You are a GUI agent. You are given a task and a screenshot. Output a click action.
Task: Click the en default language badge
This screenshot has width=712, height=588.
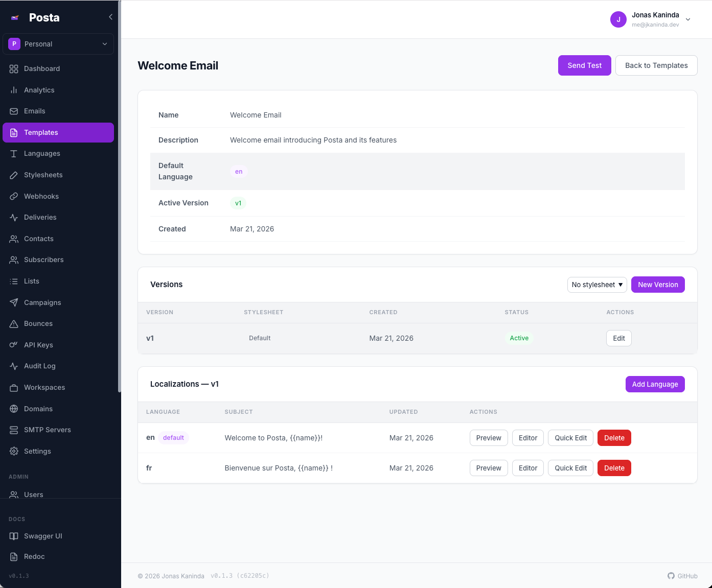click(239, 172)
